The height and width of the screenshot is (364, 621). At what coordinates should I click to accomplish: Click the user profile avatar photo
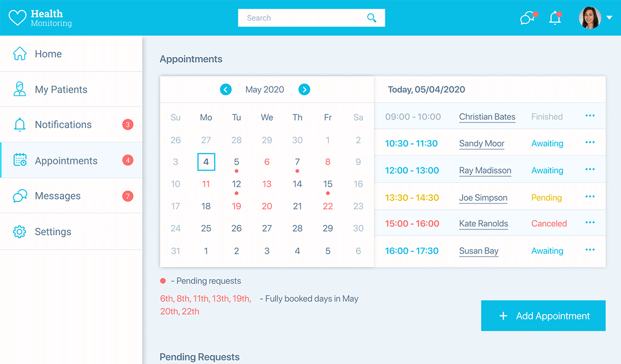(590, 18)
